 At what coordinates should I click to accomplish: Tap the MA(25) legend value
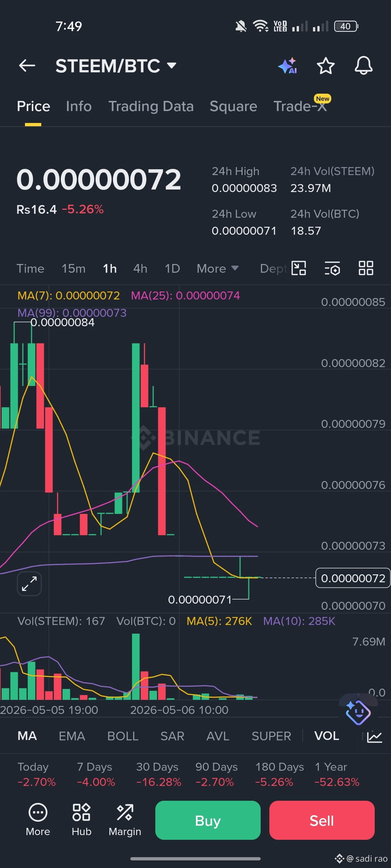click(x=185, y=295)
